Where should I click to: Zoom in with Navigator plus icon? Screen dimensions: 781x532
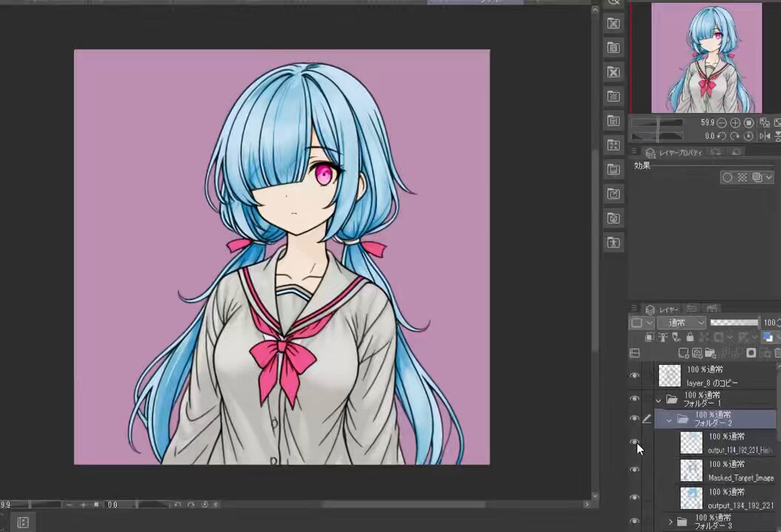point(734,123)
